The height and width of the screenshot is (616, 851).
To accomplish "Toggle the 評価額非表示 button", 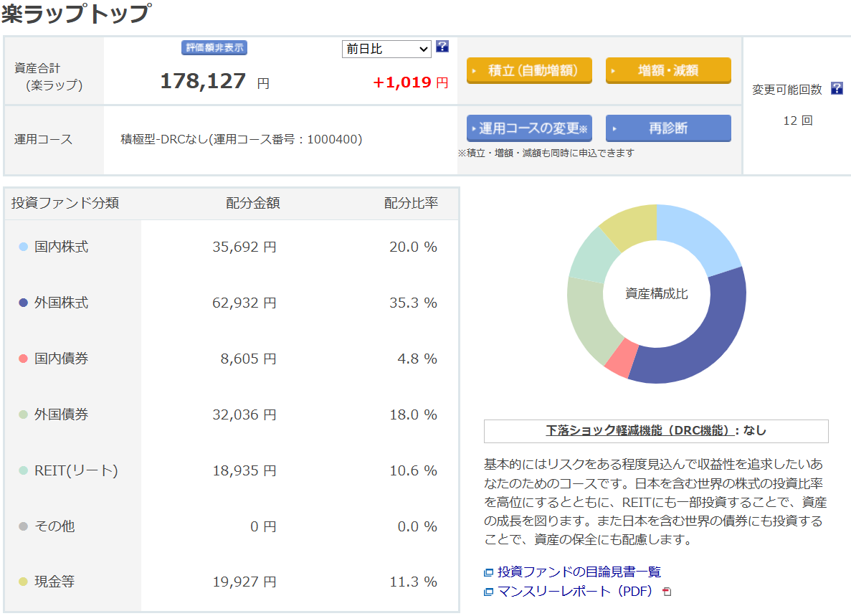I will [214, 48].
